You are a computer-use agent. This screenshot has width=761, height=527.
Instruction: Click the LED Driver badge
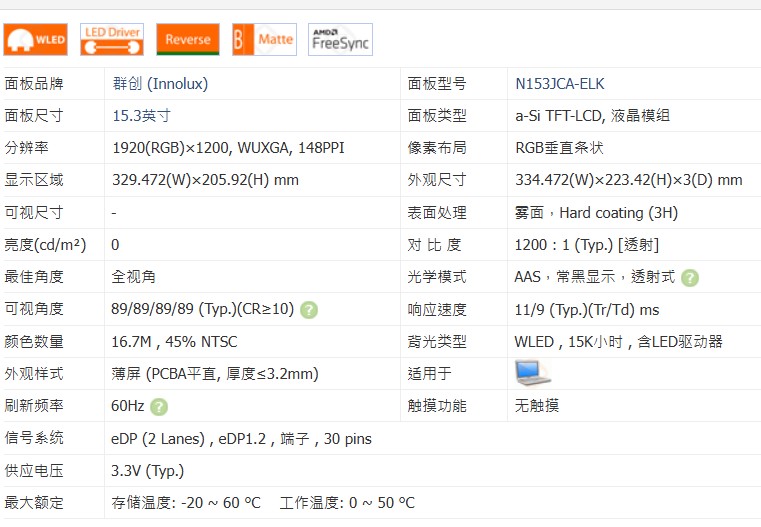pos(112,40)
